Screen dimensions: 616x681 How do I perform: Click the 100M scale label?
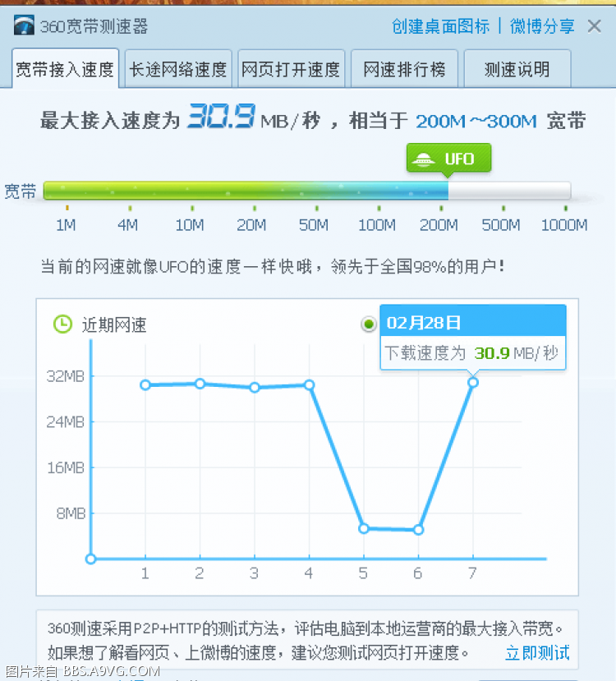tap(377, 225)
